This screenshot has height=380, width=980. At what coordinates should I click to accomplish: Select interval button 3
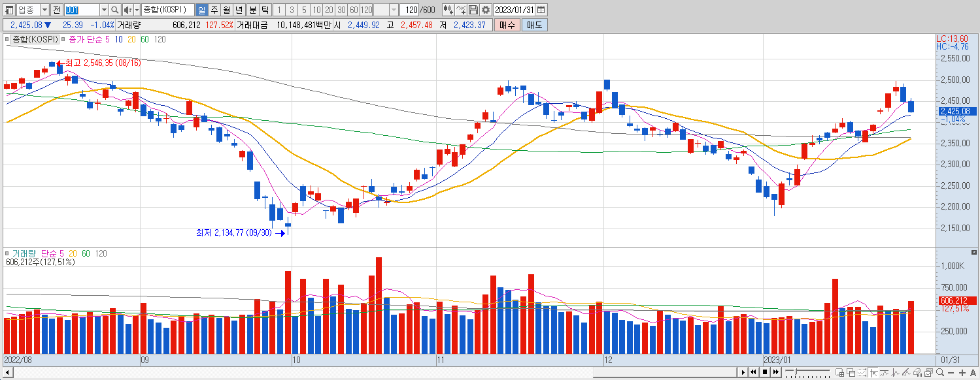point(292,10)
